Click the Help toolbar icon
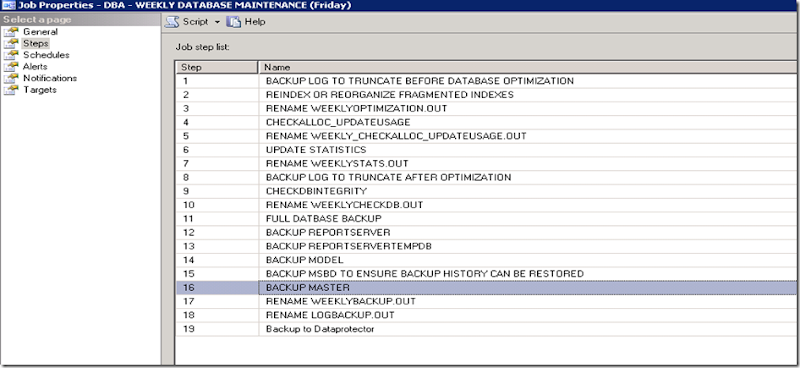Screen dimensions: 800x368 [233, 22]
